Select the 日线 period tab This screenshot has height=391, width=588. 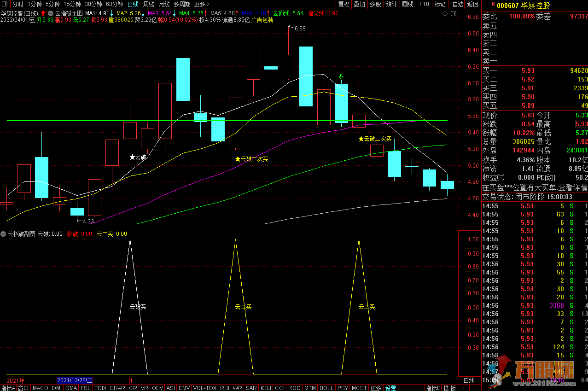tap(133, 4)
